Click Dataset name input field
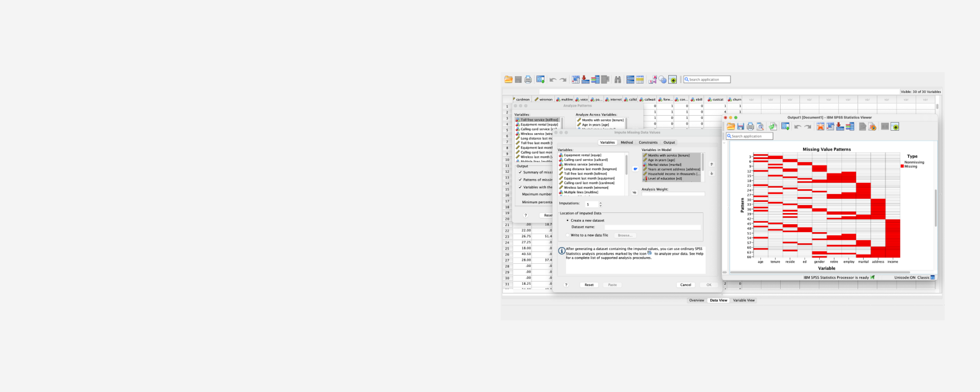Viewport: 980px width, 392px height. [x=652, y=227]
